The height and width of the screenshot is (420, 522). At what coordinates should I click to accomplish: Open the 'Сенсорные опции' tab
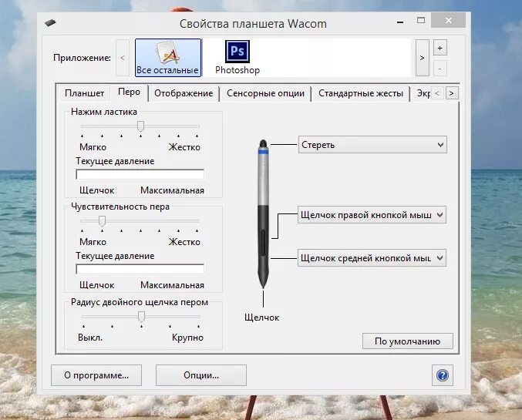coord(265,93)
